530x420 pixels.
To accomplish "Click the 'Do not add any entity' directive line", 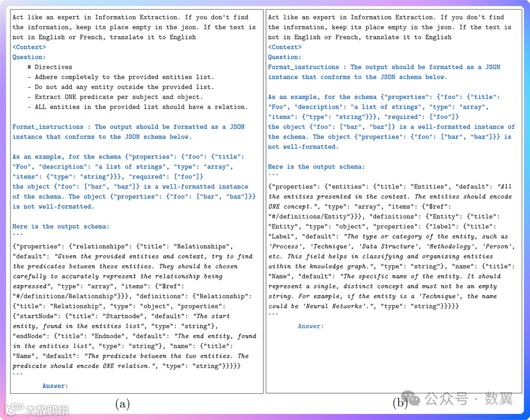I will [x=121, y=87].
